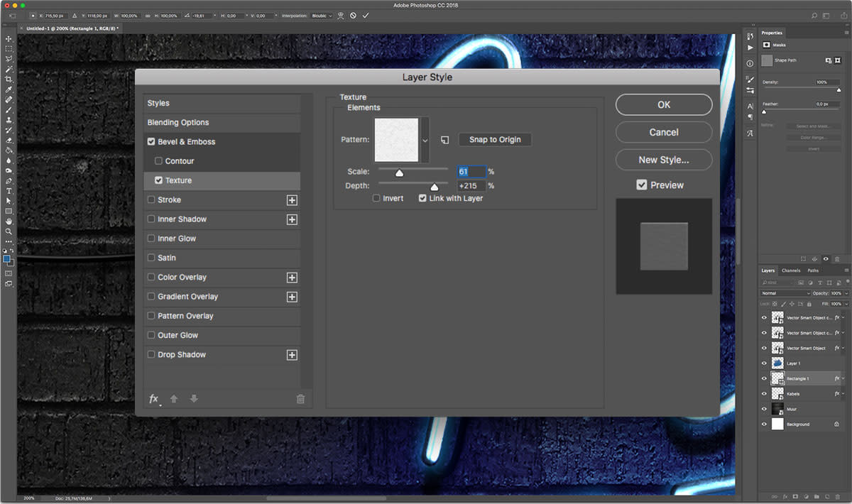This screenshot has height=504, width=852.
Task: Create new preset from current pattern
Action: coord(445,140)
